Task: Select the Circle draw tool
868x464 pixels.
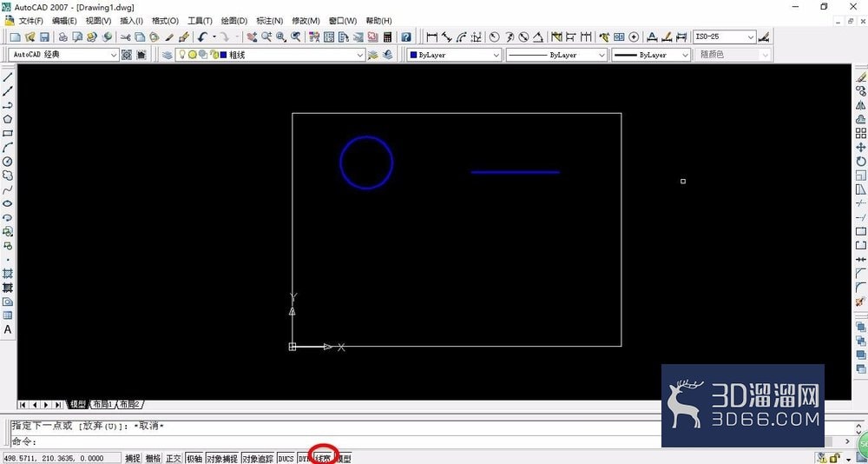Action: click(8, 162)
